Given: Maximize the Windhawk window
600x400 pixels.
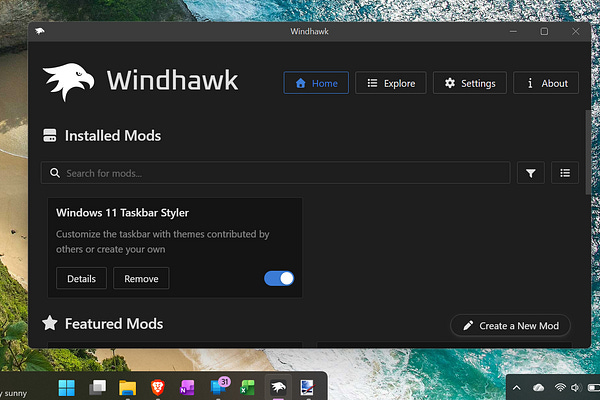Looking at the screenshot, I should click(544, 31).
